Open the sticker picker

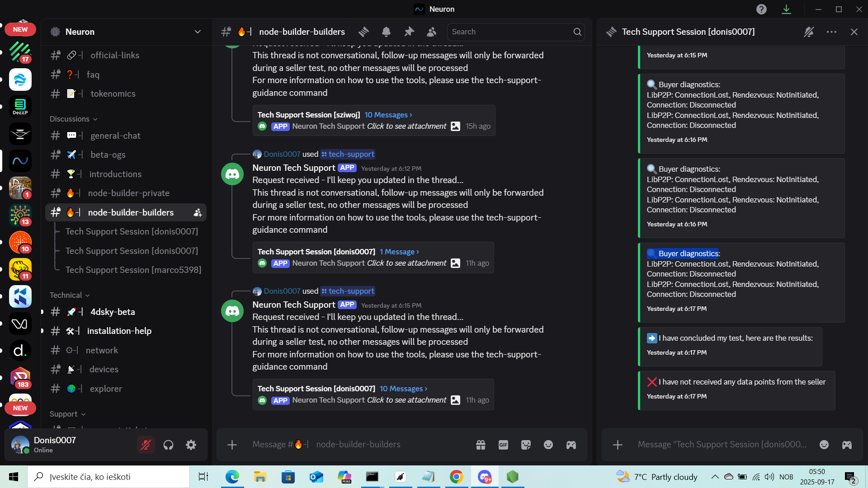[x=526, y=445]
